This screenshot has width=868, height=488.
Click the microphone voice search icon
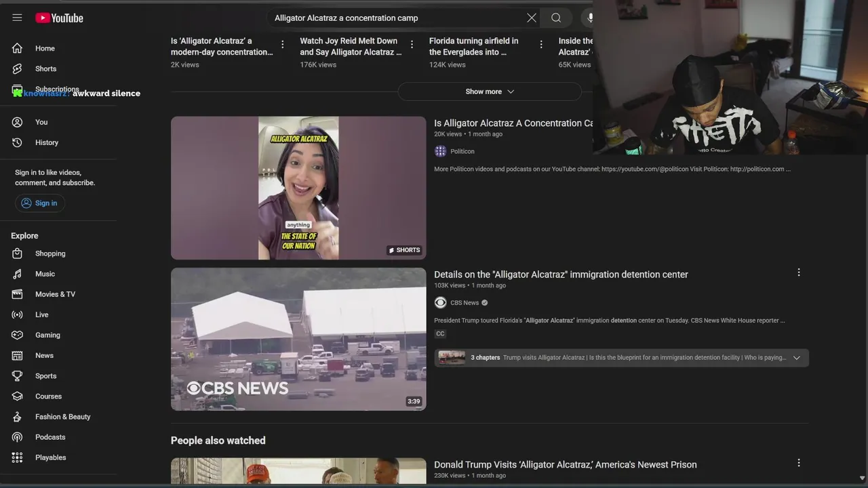[x=589, y=18]
